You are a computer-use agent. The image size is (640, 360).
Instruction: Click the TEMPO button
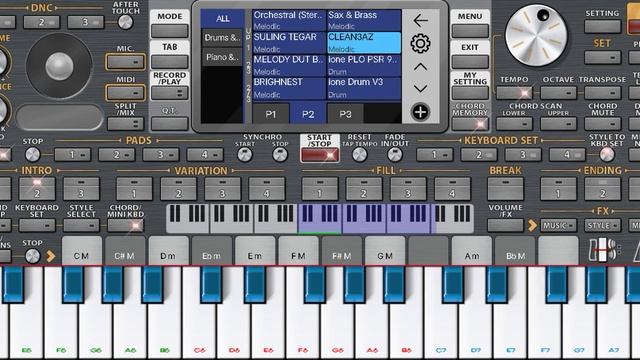tap(514, 93)
